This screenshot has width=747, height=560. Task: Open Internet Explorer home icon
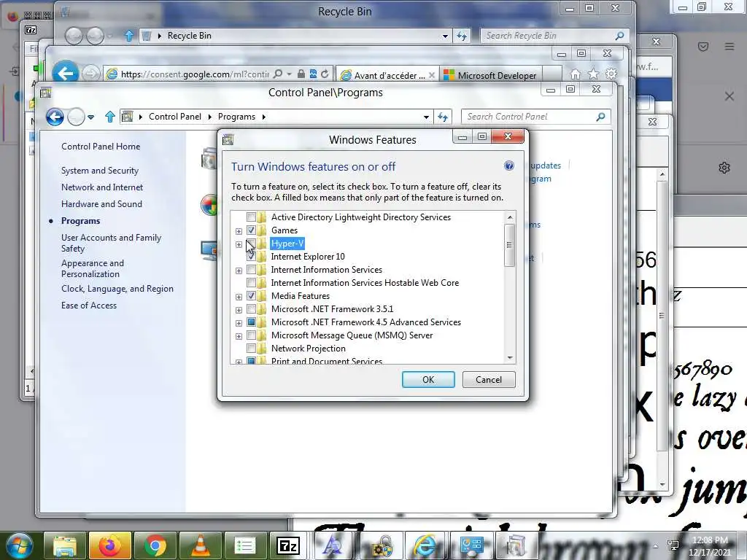tap(576, 75)
